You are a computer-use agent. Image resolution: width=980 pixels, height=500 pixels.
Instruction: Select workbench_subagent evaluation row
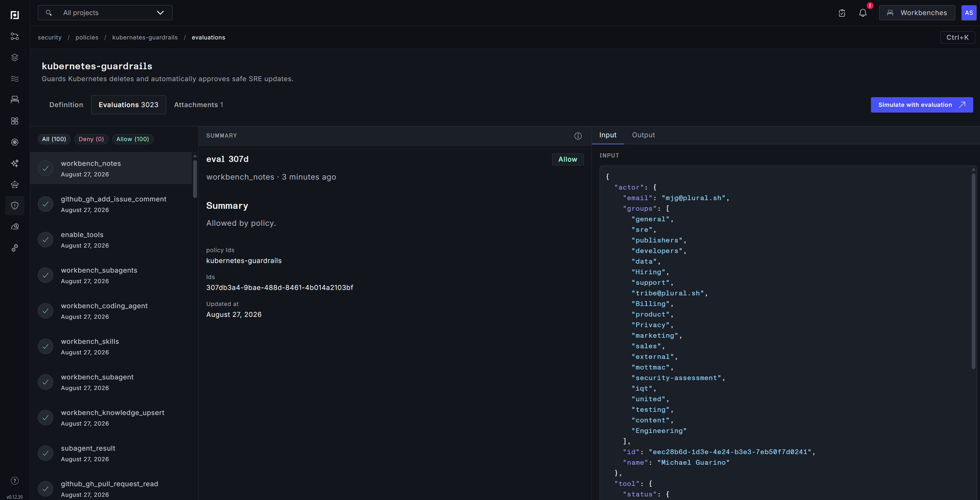111,382
